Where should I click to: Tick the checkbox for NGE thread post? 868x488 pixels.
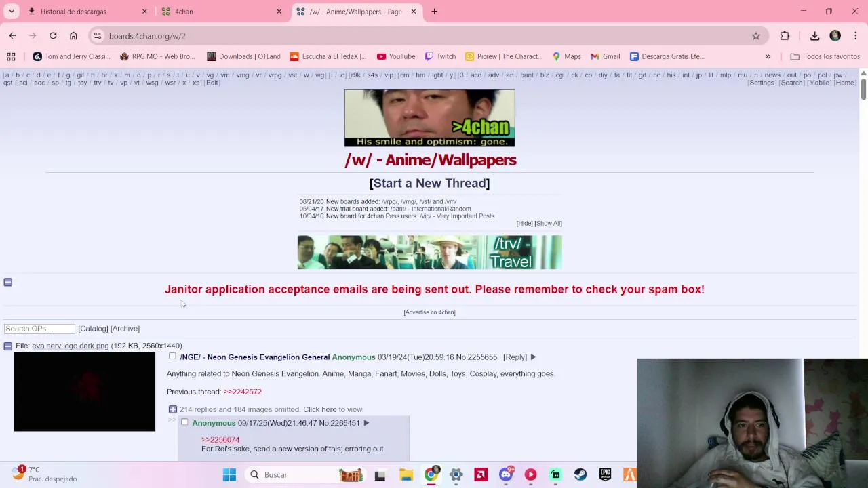(172, 357)
